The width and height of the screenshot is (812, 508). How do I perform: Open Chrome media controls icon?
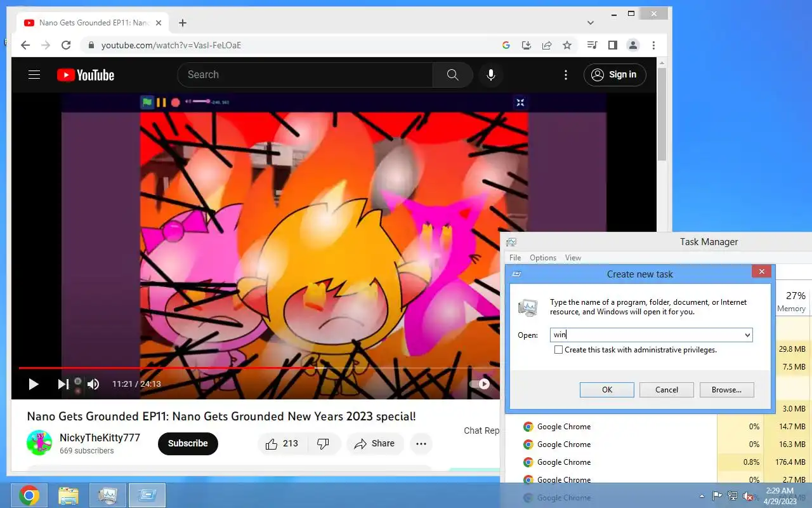592,45
